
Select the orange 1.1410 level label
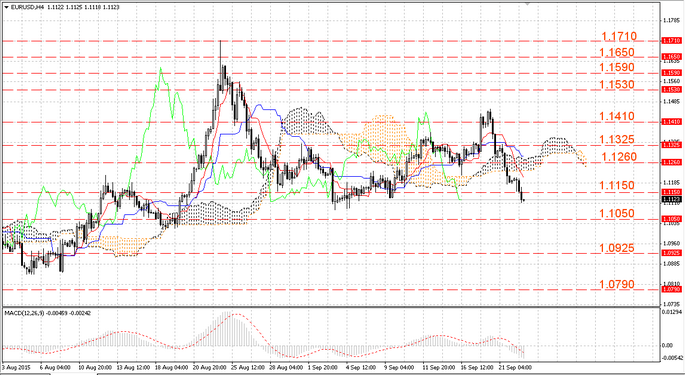[617, 116]
